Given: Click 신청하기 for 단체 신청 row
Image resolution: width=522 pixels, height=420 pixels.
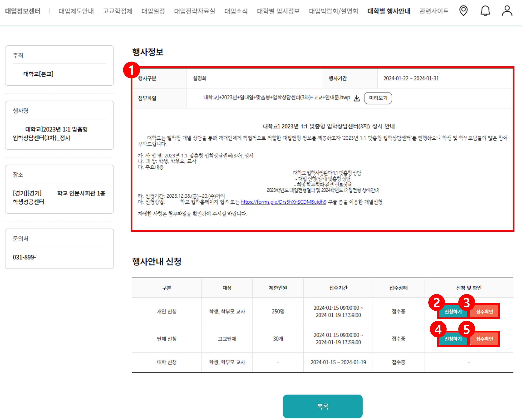Looking at the screenshot, I should [453, 339].
